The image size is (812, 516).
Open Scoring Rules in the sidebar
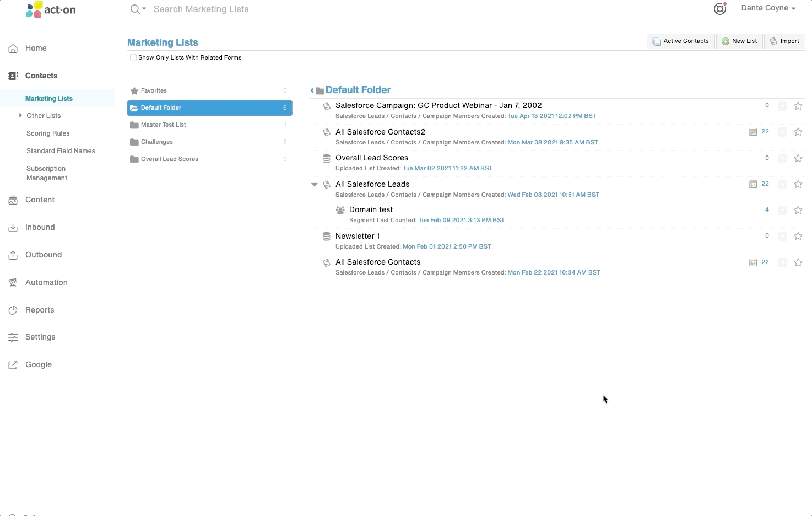click(x=48, y=133)
